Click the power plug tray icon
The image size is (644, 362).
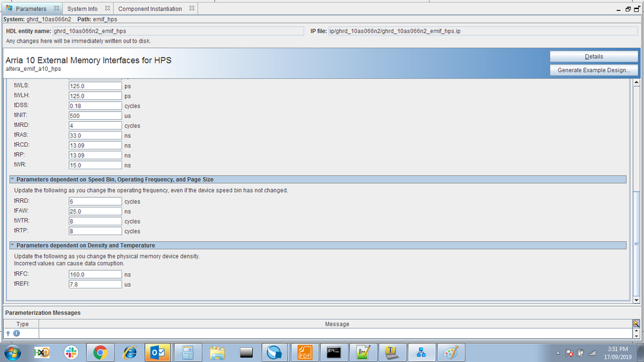581,353
